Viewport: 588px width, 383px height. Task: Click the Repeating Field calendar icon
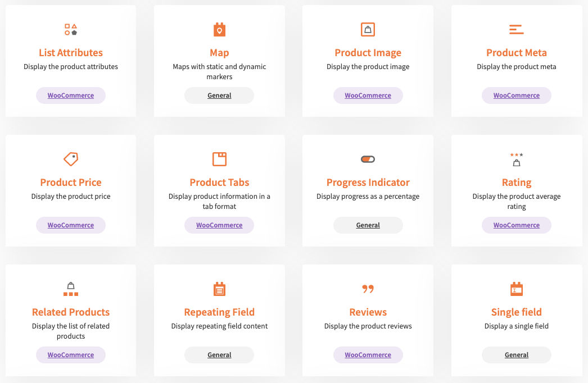[x=219, y=289]
